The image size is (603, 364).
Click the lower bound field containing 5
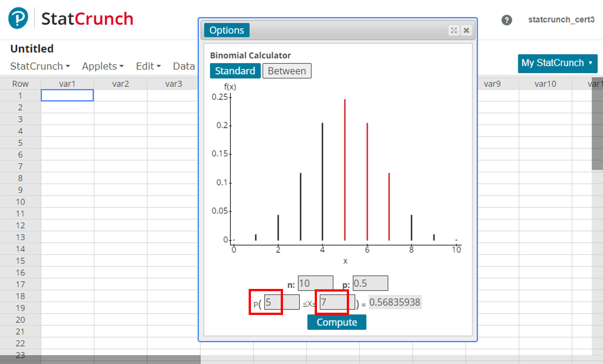pos(282,302)
